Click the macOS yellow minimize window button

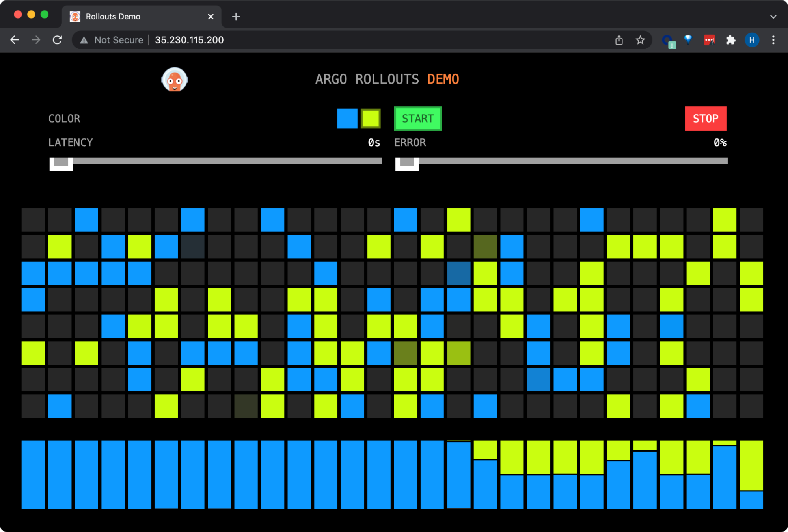(31, 15)
